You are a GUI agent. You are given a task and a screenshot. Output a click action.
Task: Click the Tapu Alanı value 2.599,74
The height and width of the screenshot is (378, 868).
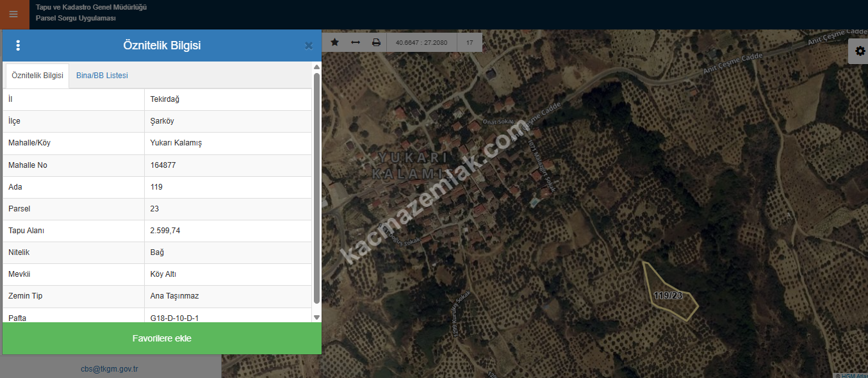[x=165, y=231]
